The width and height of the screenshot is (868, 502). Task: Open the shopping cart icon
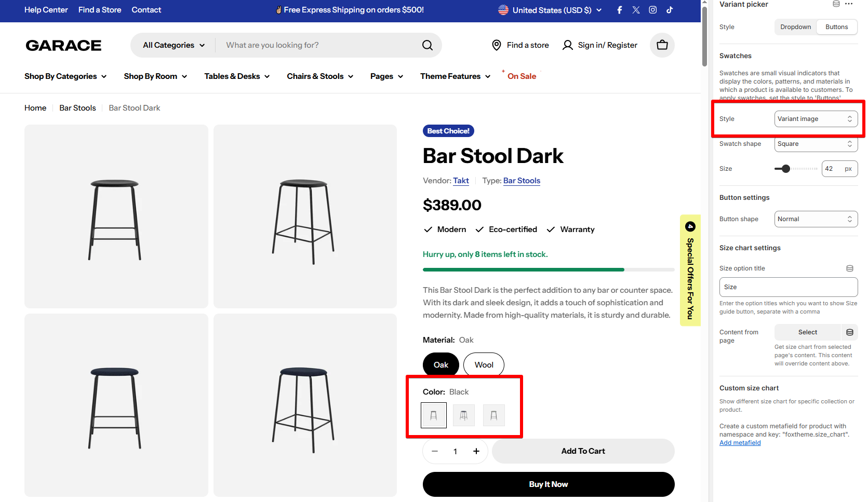(662, 45)
